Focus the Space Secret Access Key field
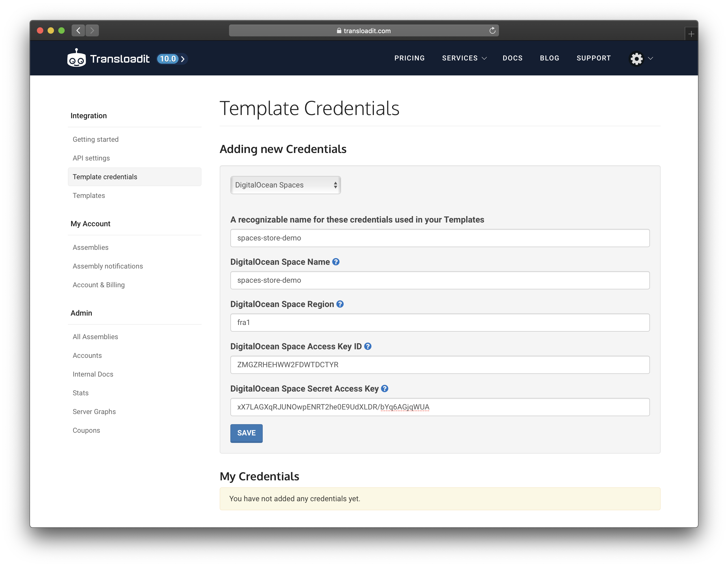 [440, 407]
